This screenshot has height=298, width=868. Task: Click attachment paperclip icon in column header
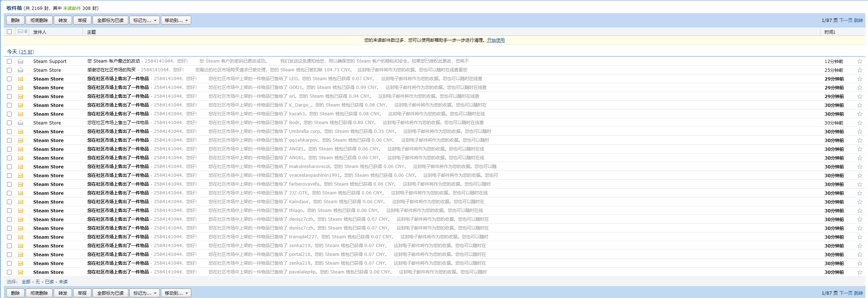coord(26,31)
